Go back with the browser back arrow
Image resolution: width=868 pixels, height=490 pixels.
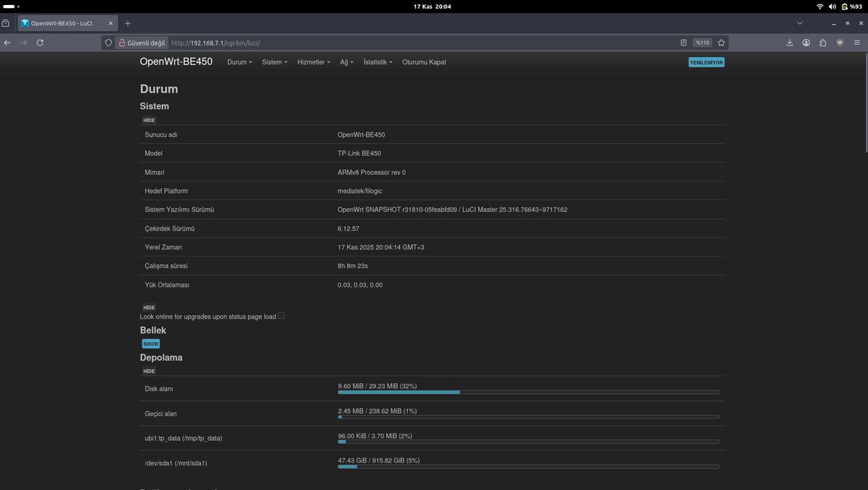7,43
